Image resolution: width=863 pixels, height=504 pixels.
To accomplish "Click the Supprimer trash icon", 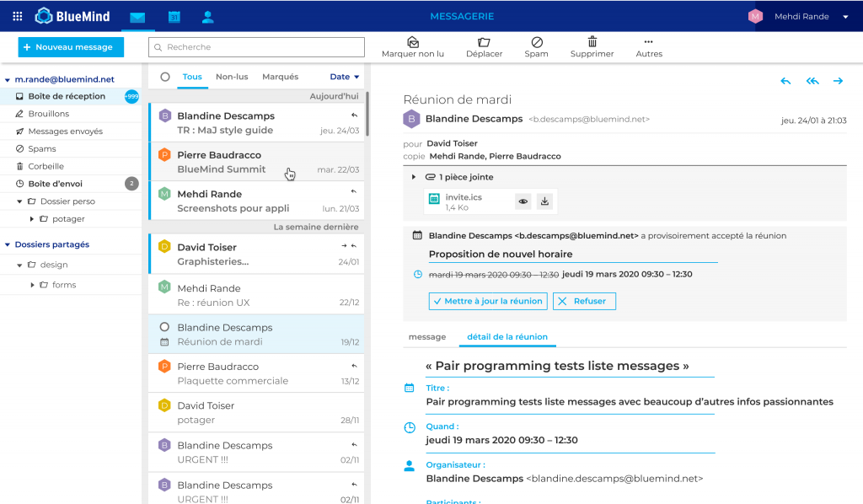I will [592, 42].
